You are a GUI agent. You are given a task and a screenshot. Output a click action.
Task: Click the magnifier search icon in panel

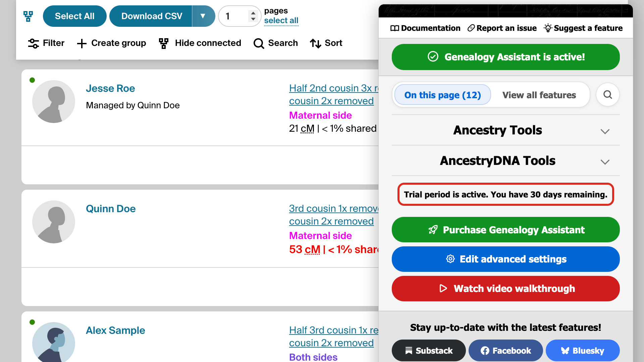point(607,95)
